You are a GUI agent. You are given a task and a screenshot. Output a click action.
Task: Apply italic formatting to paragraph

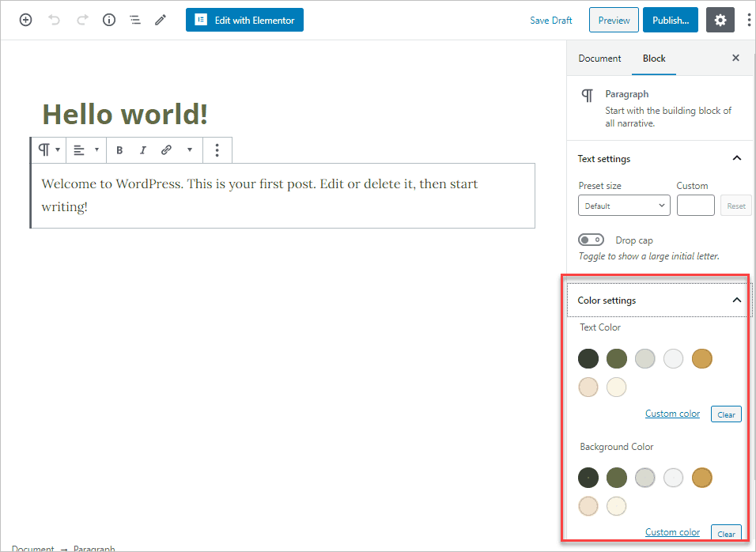143,149
